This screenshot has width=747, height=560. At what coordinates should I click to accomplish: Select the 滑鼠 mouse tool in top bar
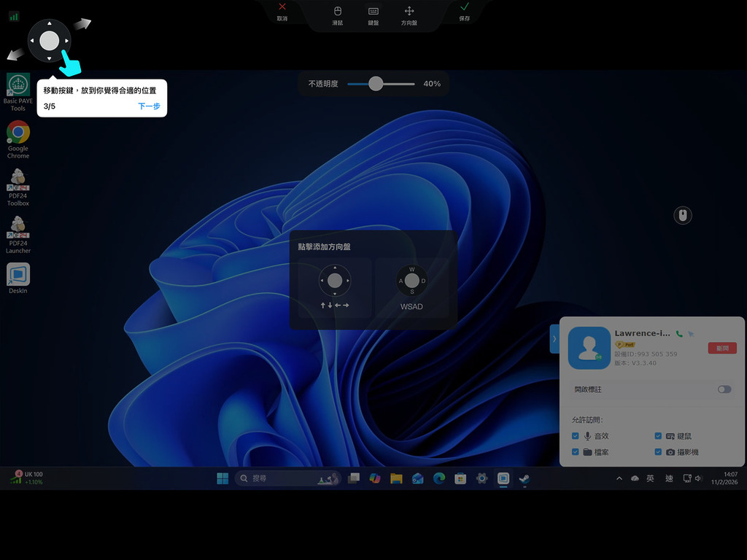[338, 15]
